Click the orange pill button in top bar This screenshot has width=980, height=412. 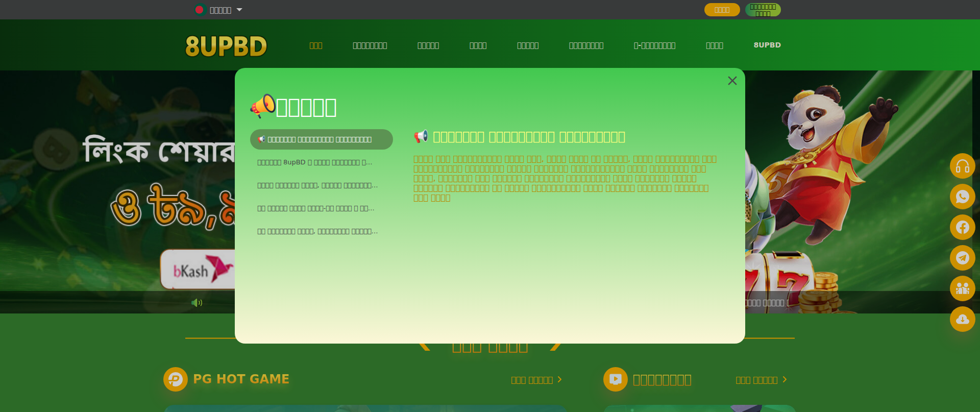coord(722,10)
